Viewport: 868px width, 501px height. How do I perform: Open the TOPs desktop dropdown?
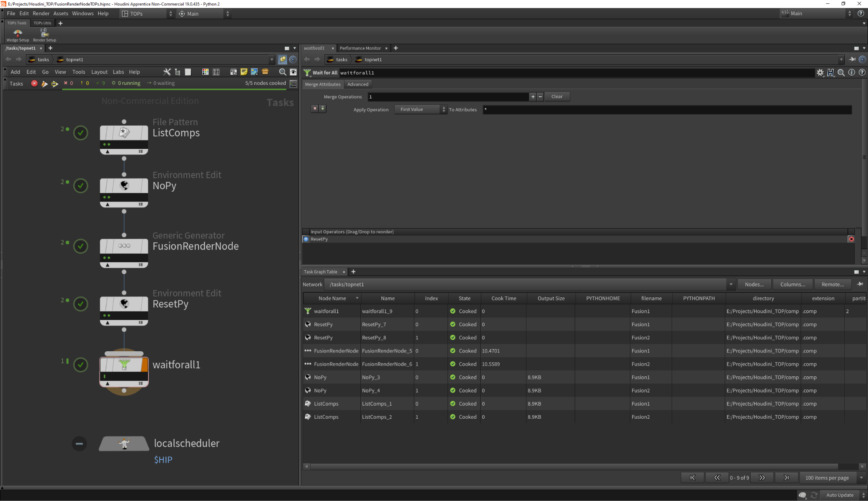(x=147, y=14)
